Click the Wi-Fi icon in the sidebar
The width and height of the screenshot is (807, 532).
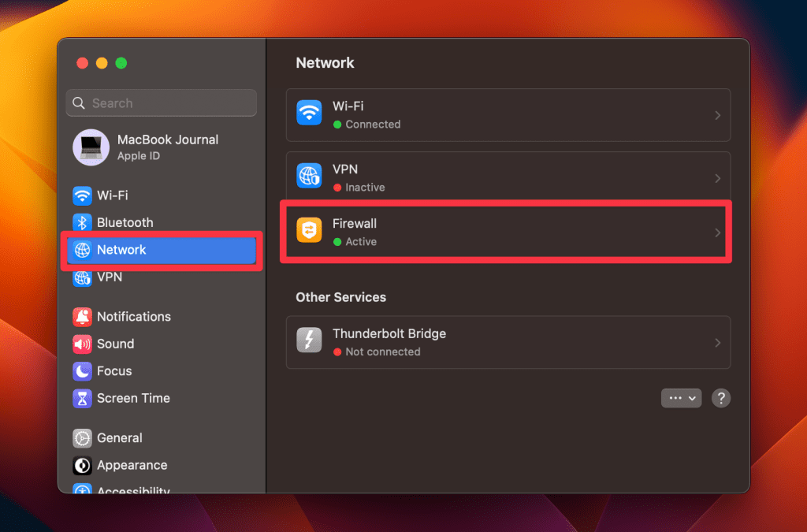82,195
